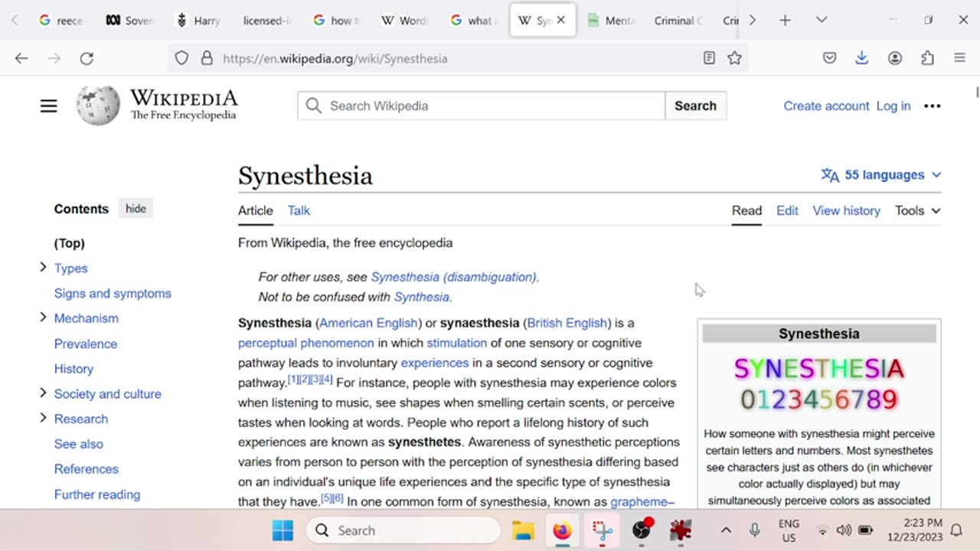The image size is (980, 551).
Task: Open the Wikipedia personal tools ellipsis menu
Action: (x=933, y=106)
